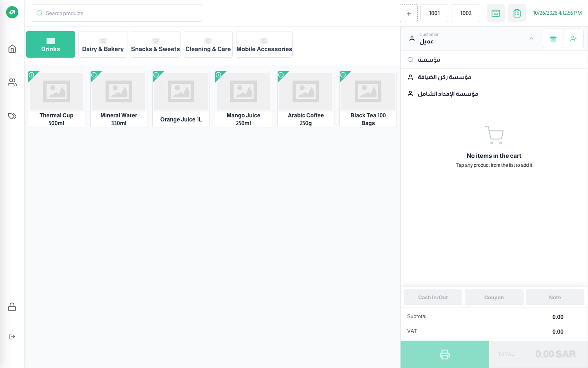Collapse the Customer dropdown chevron
This screenshot has height=368, width=588.
[531, 38]
